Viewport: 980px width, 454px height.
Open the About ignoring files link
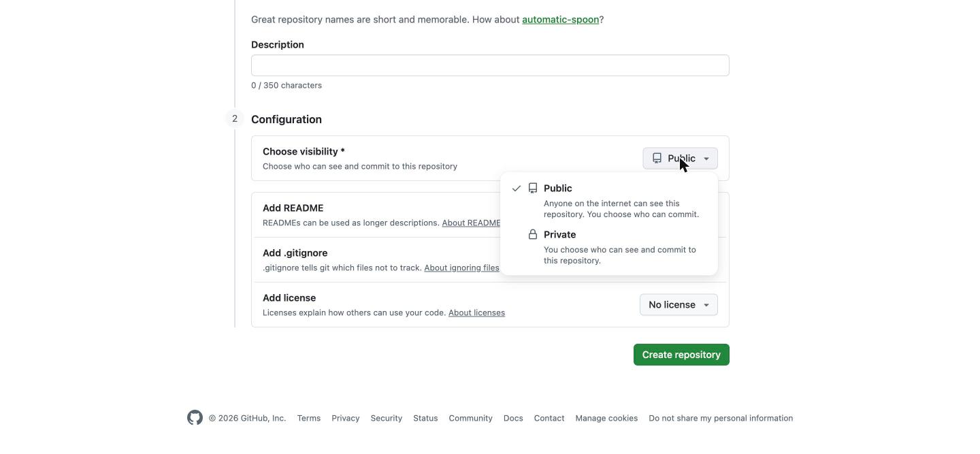[x=461, y=267]
